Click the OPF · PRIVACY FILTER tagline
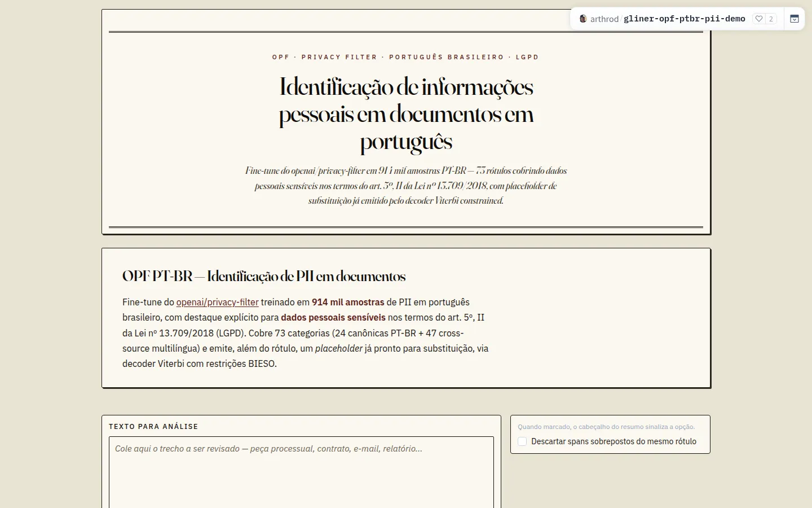 tap(405, 57)
